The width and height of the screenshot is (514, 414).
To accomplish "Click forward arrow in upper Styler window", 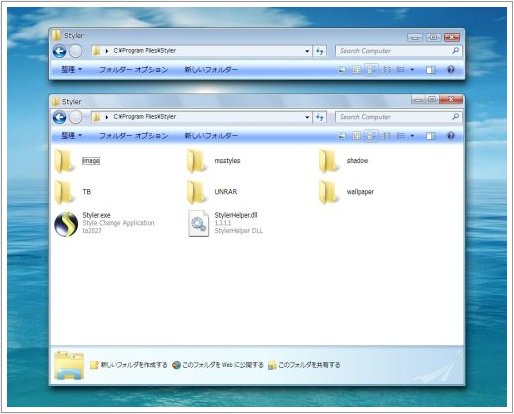I will tap(76, 51).
